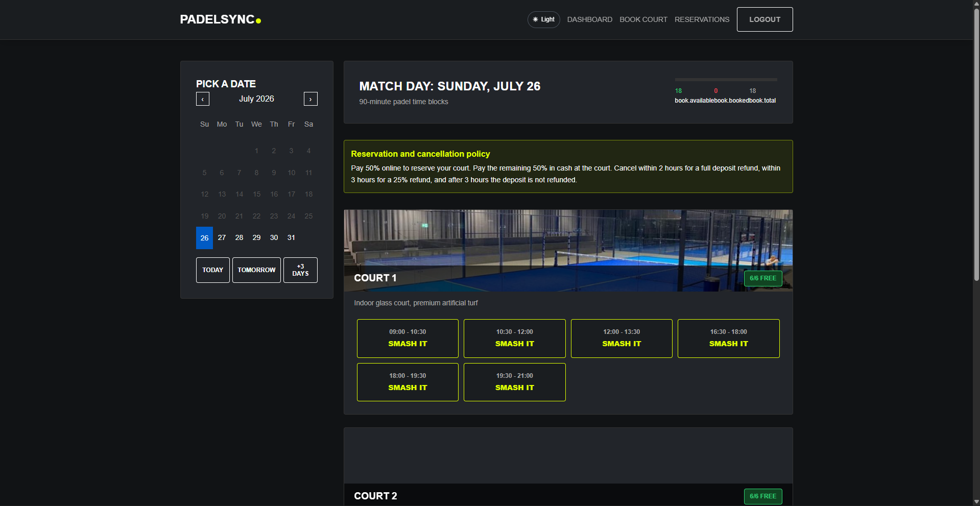
Task: Click the 'COURT 2' title
Action: coord(375,496)
